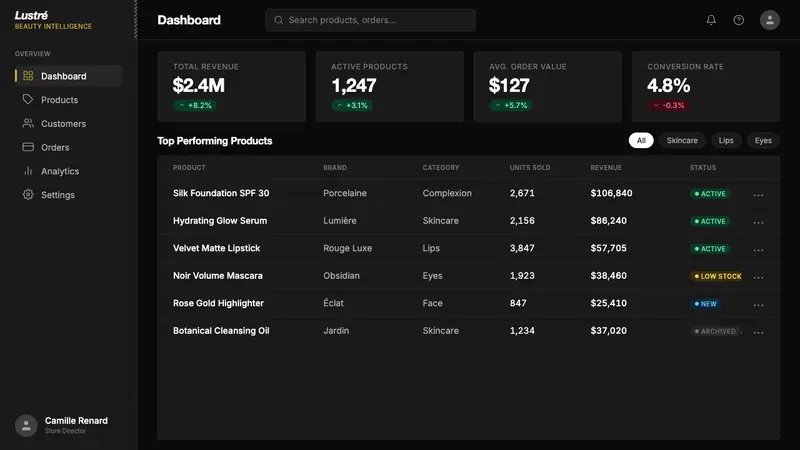Open the user avatar in top bar
This screenshot has height=450, width=800.
click(769, 20)
